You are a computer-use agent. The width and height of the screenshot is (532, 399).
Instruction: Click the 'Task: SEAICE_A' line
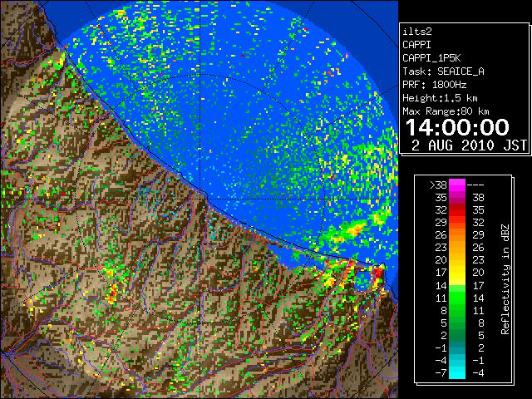pos(443,71)
